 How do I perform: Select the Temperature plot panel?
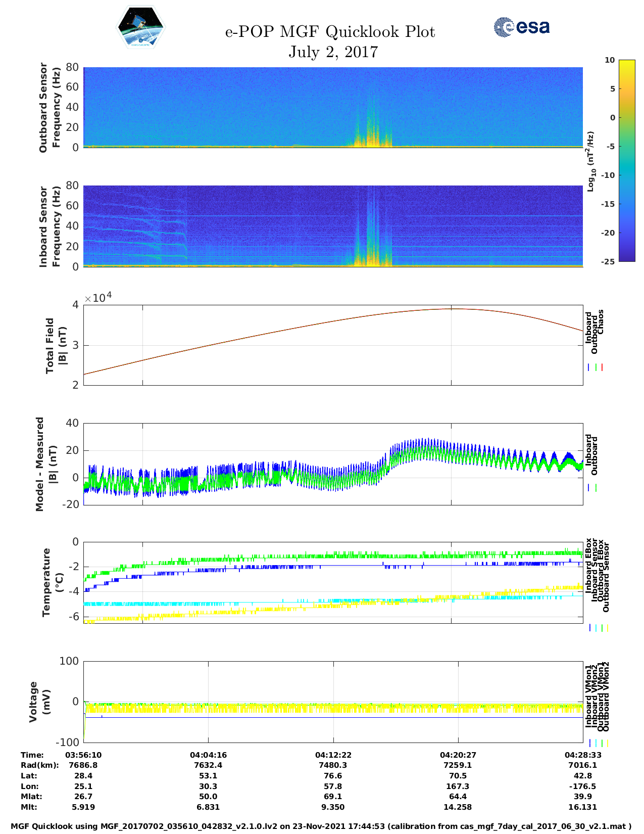pos(333,582)
